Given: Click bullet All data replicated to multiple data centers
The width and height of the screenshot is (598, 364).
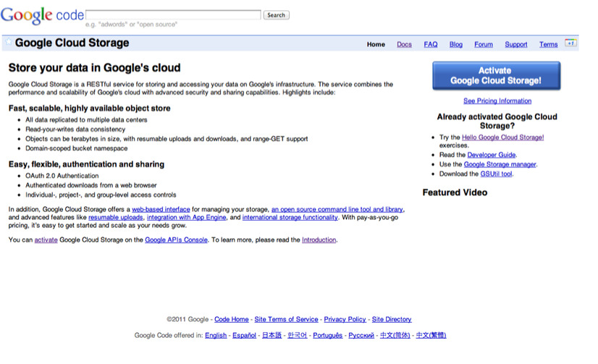Looking at the screenshot, I should (x=86, y=119).
